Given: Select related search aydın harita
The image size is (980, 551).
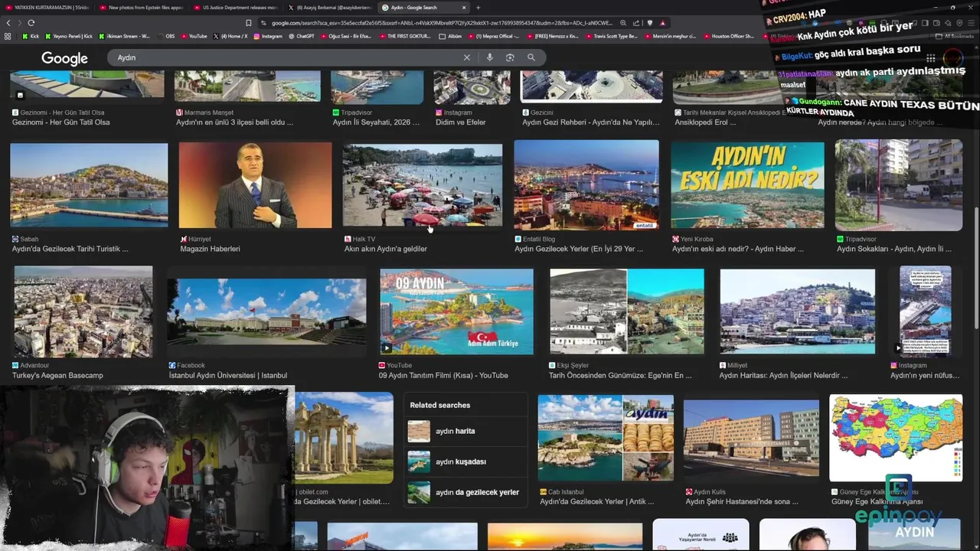Looking at the screenshot, I should point(465,431).
